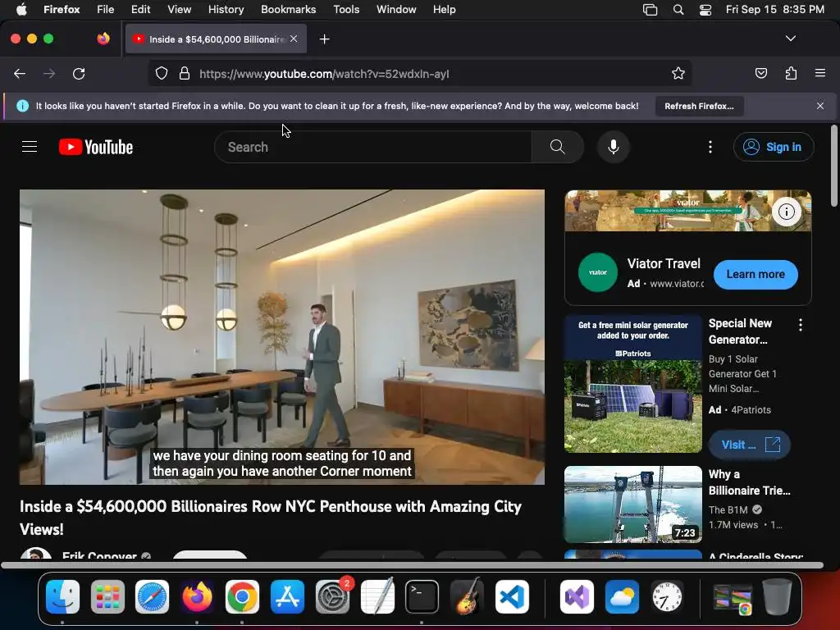Click Learn more on Viator ad
Image resolution: width=840 pixels, height=630 pixels.
pyautogui.click(x=756, y=274)
